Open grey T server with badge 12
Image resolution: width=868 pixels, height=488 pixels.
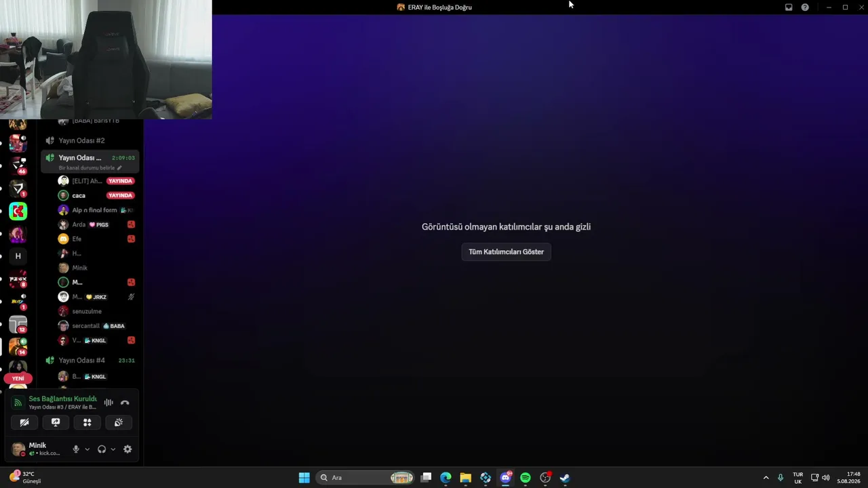(18, 324)
